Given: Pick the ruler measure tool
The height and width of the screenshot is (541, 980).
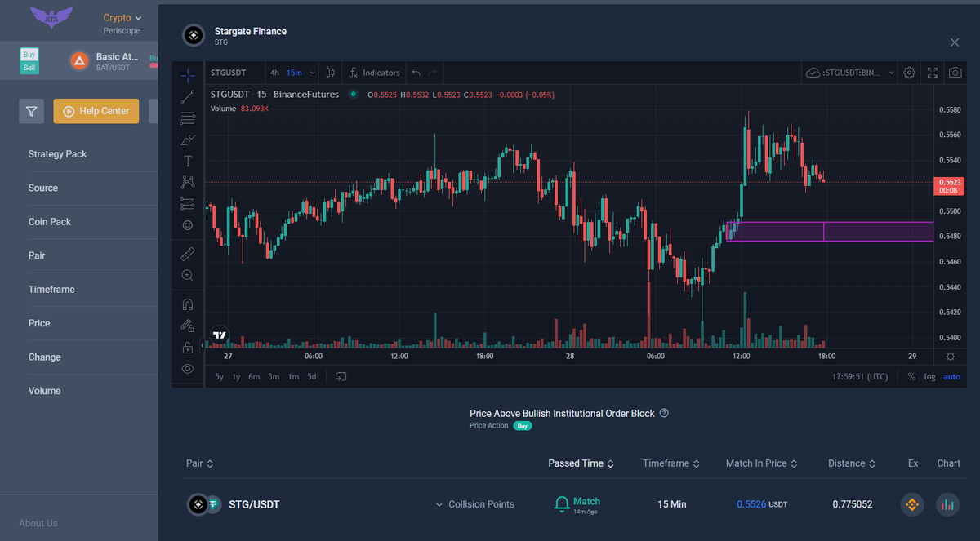Looking at the screenshot, I should [188, 254].
